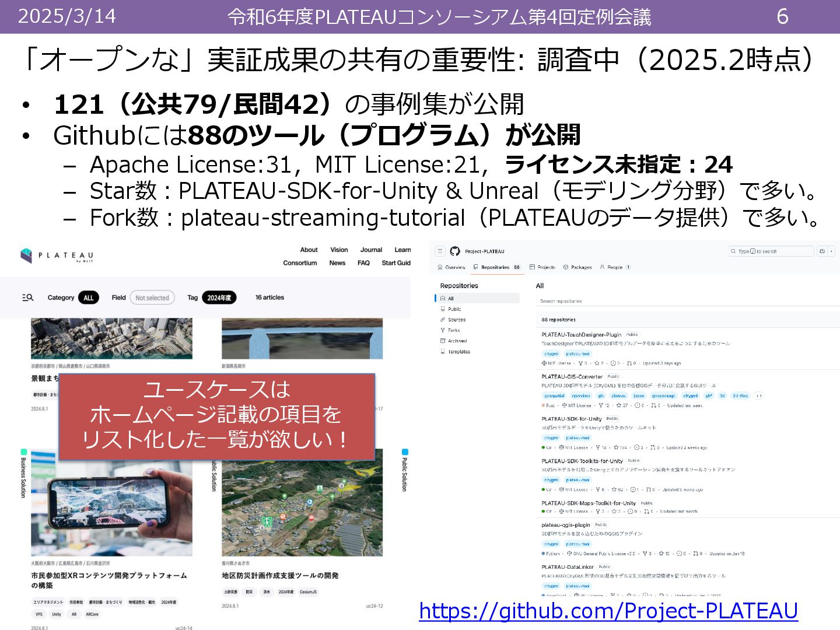Viewport: 840px width, 630px height.
Task: Open the Journal menu item
Action: 371,250
